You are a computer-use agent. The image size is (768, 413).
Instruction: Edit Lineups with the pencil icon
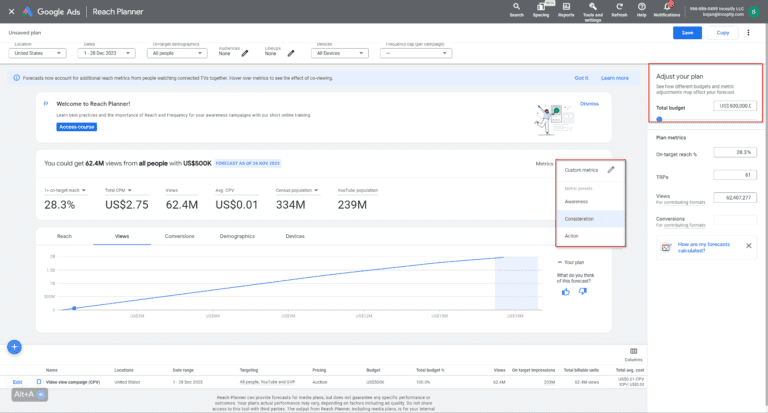[x=291, y=53]
